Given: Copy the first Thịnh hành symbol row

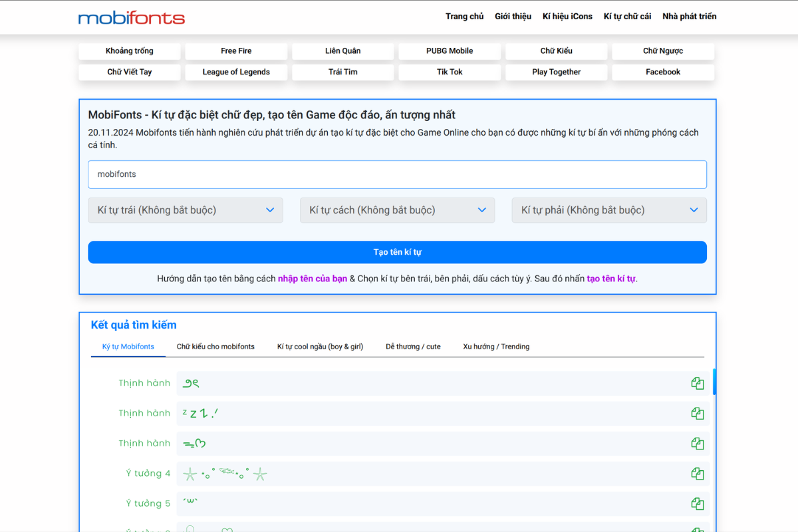Looking at the screenshot, I should coord(697,383).
